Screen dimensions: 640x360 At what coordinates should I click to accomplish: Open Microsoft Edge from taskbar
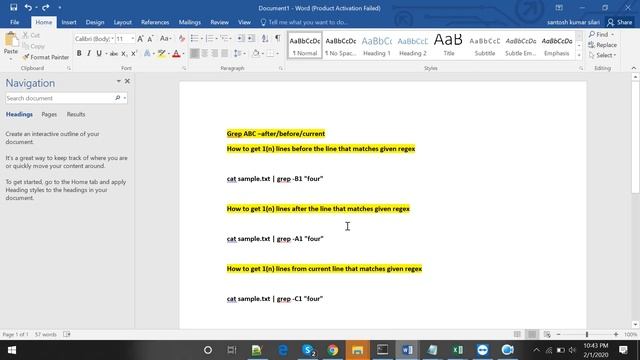[282, 350]
